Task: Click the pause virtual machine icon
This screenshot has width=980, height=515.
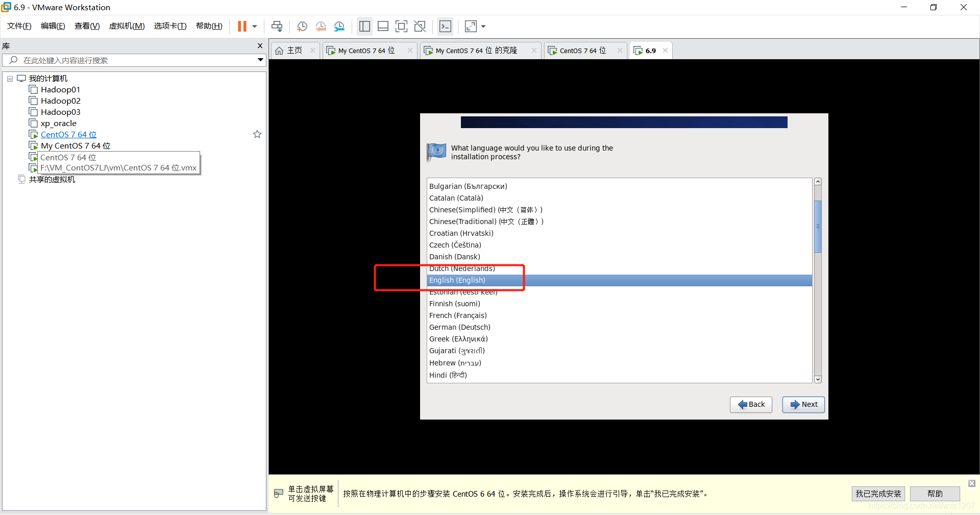Action: pos(242,26)
